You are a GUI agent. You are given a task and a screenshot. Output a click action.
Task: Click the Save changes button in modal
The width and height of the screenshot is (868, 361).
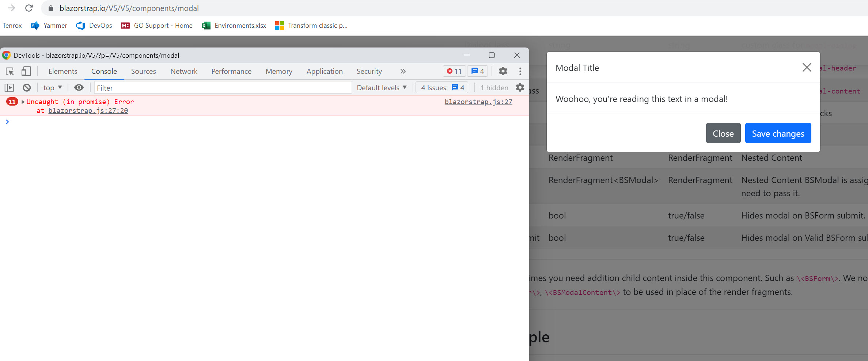click(x=778, y=133)
